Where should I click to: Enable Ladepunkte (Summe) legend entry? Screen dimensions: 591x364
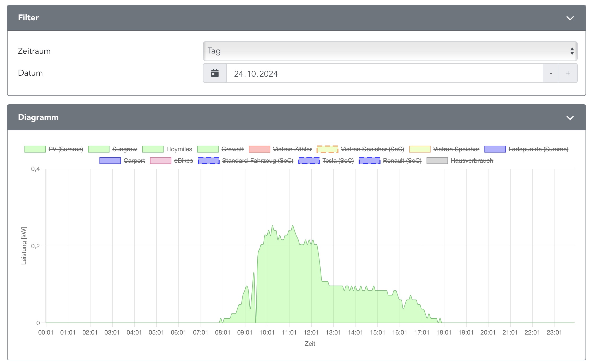click(538, 149)
